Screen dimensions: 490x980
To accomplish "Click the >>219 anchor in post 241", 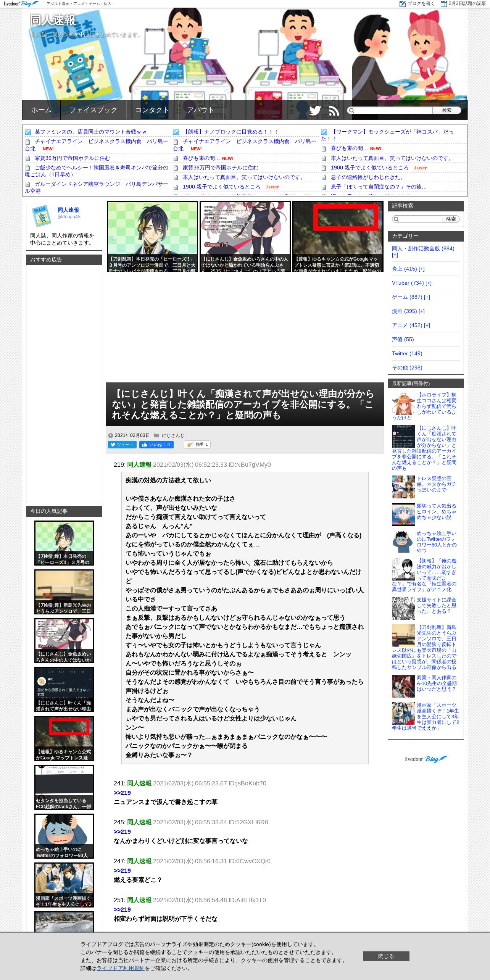I will [122, 793].
